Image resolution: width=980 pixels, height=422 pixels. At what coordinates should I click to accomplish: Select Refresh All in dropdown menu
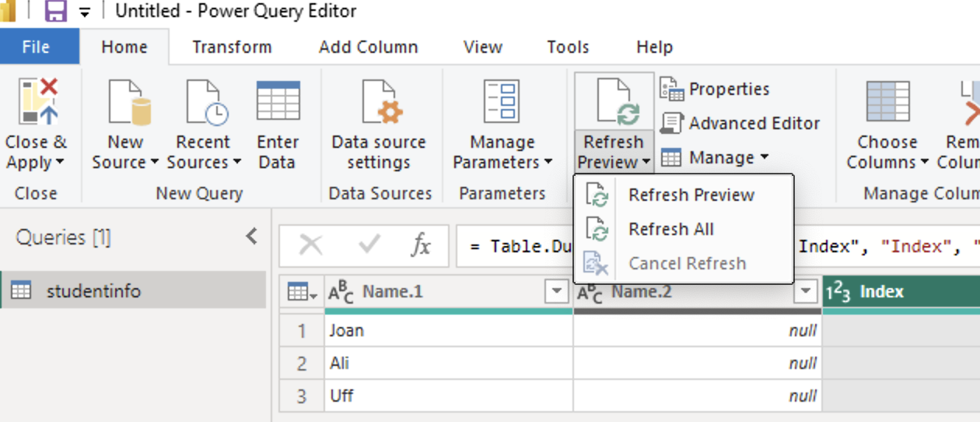[683, 229]
